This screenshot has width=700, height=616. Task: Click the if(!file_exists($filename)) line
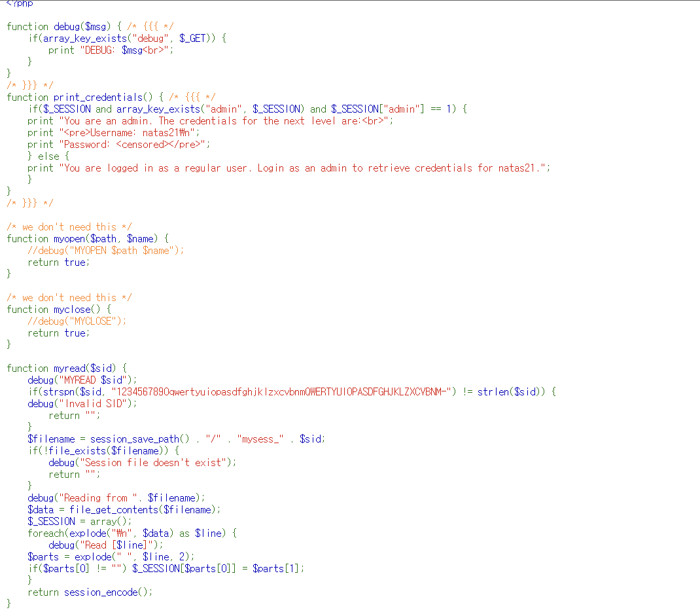(103, 451)
